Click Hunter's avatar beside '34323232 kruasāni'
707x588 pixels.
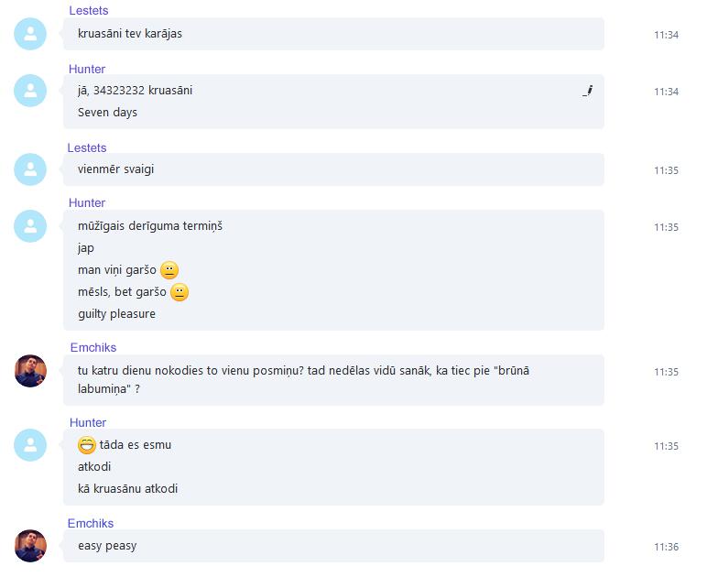coord(30,91)
